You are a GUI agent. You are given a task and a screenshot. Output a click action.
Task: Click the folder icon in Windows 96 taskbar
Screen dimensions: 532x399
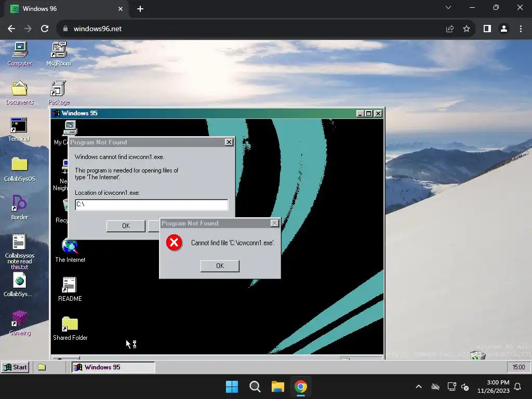click(42, 367)
